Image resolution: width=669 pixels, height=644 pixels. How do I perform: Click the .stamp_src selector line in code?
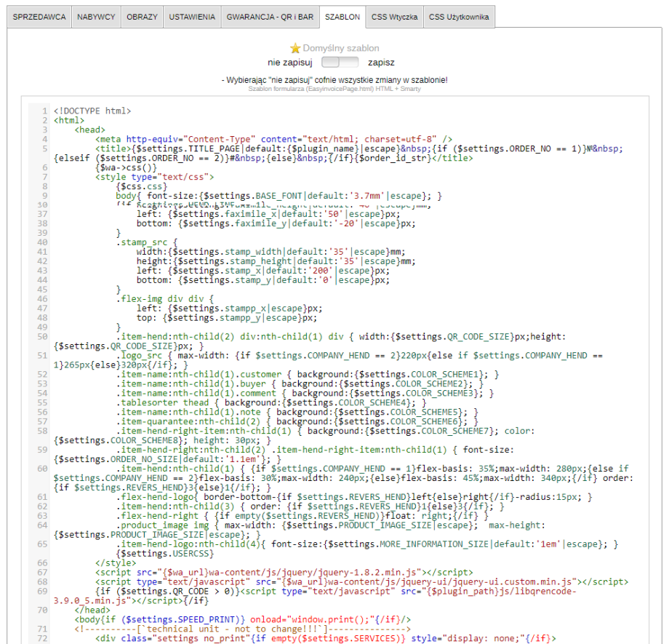click(146, 242)
